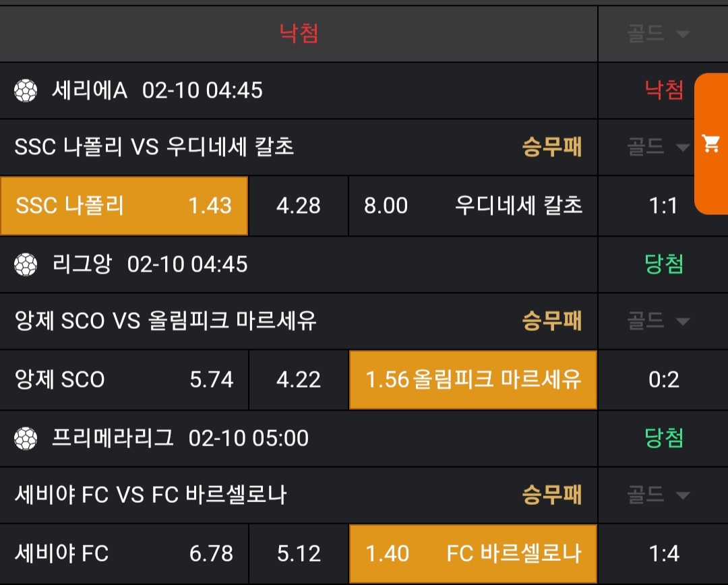Screen dimensions: 728x585
Task: Select FC 바르셀로나 win odds 1.40
Action: 473,554
